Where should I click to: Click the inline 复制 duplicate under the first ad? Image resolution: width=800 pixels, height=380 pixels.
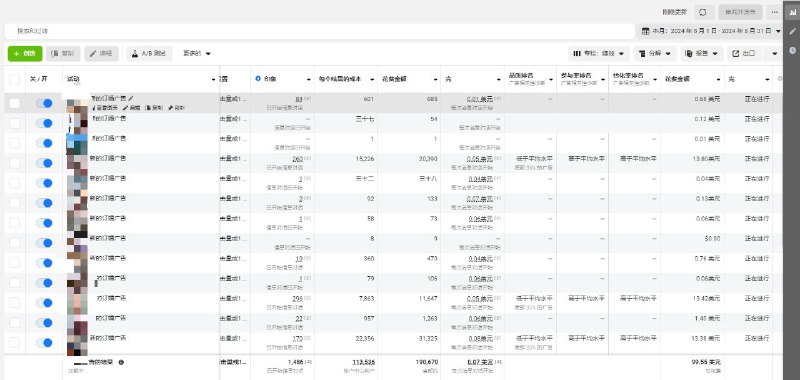click(154, 108)
